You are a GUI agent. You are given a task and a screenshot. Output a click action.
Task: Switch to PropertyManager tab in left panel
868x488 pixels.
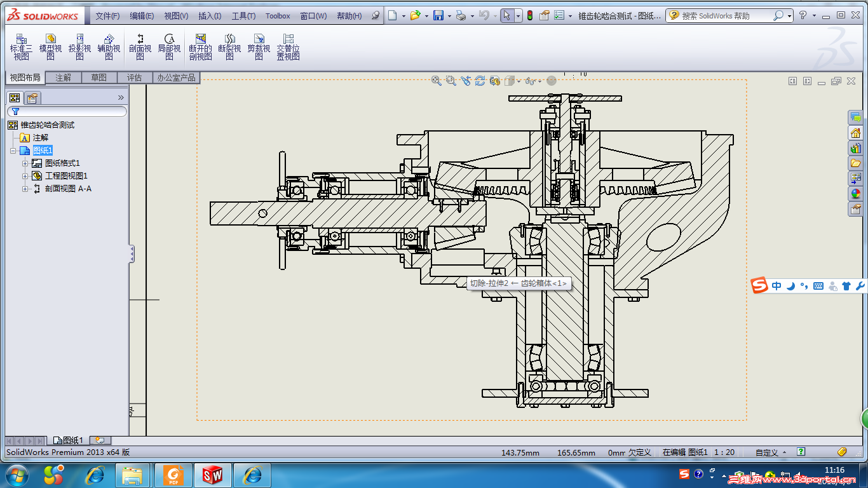click(32, 98)
